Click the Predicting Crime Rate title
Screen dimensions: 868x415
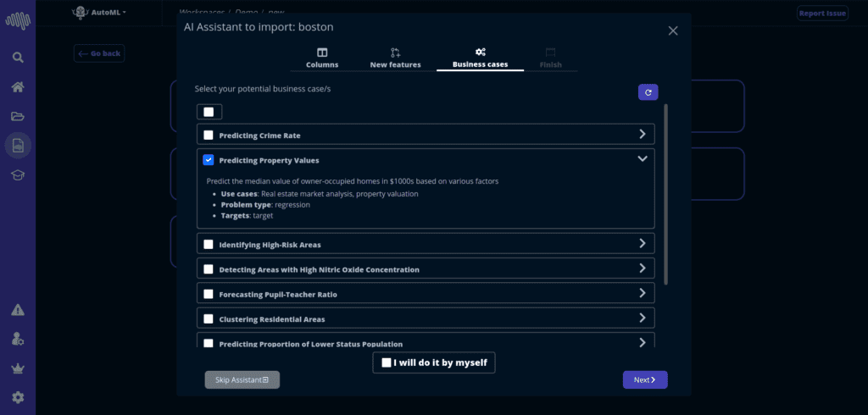[x=259, y=136]
